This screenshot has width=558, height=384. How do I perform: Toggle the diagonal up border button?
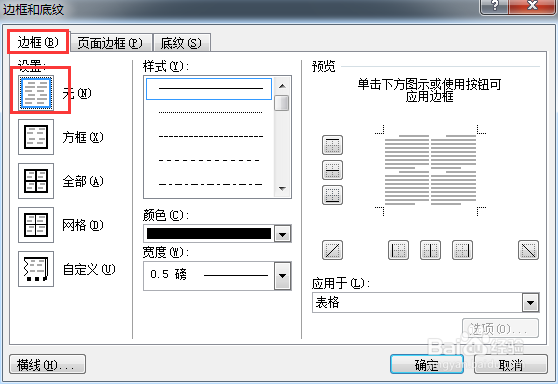(x=332, y=250)
